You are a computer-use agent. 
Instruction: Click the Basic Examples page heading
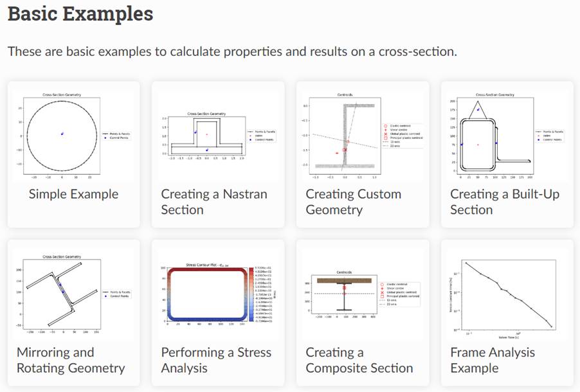click(x=80, y=14)
